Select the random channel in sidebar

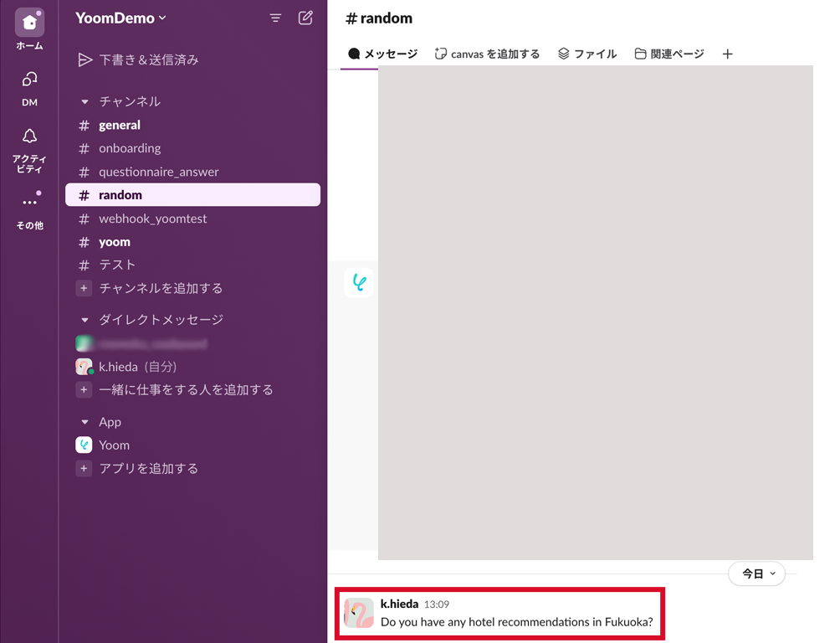(193, 195)
